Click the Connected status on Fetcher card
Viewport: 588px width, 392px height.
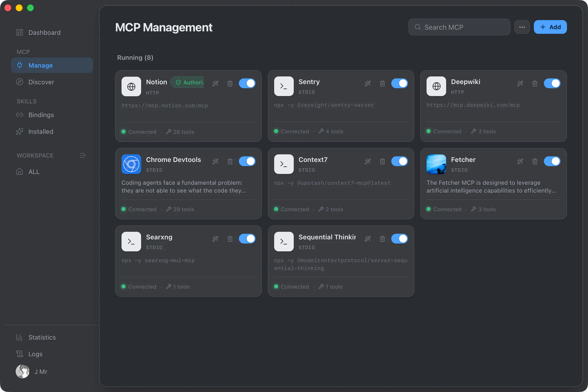point(444,209)
